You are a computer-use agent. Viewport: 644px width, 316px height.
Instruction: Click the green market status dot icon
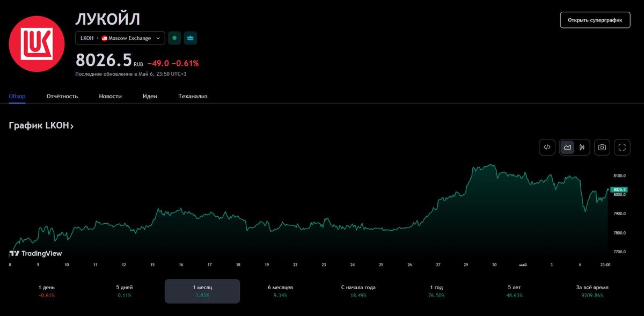(x=174, y=38)
